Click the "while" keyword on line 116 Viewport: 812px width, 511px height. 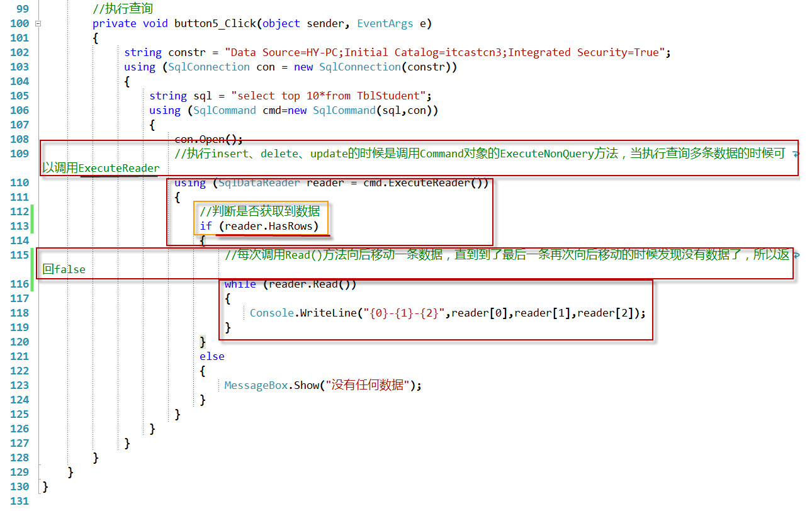pyautogui.click(x=240, y=284)
